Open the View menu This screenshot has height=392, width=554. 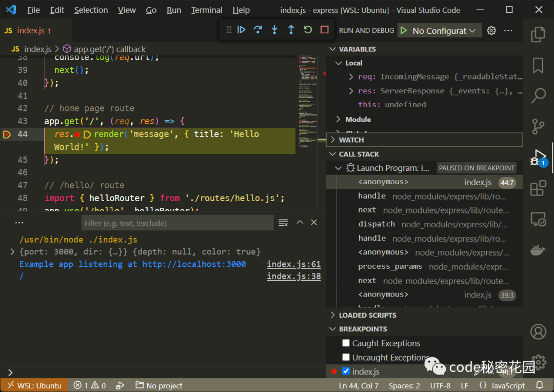(x=127, y=10)
